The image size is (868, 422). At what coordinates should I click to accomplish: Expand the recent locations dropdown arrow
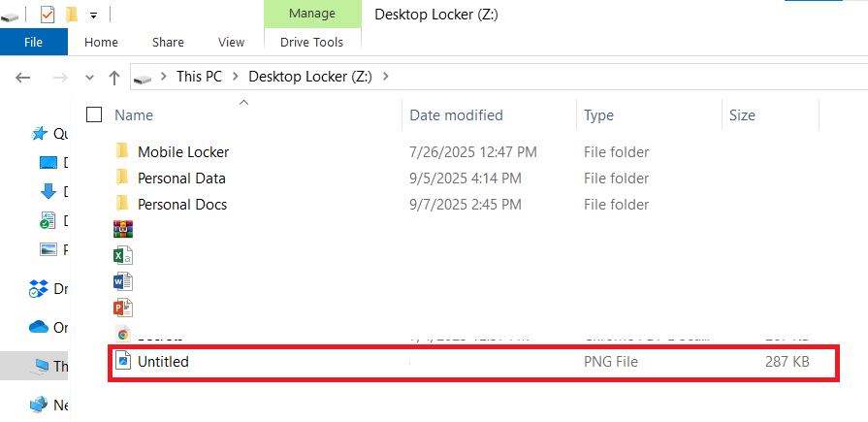click(89, 77)
